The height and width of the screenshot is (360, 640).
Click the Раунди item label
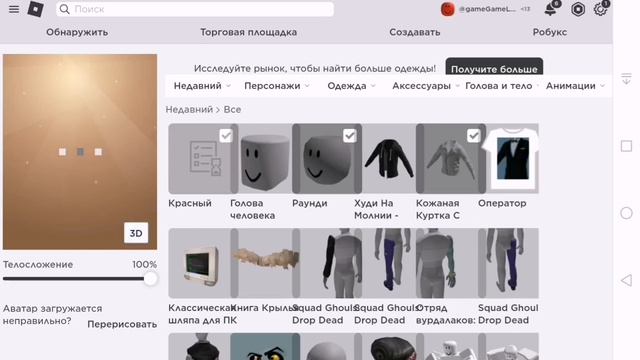coord(310,203)
